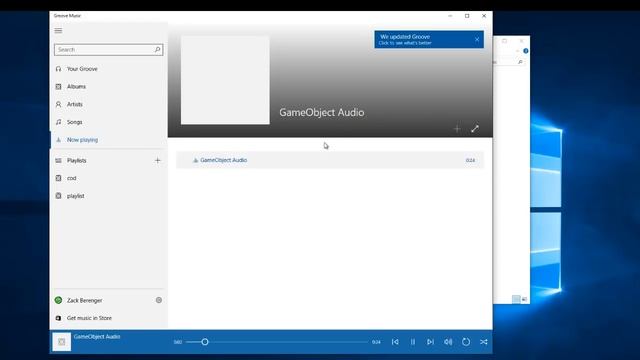This screenshot has width=640, height=360.
Task: Open the hamburger navigation menu
Action: [x=58, y=31]
